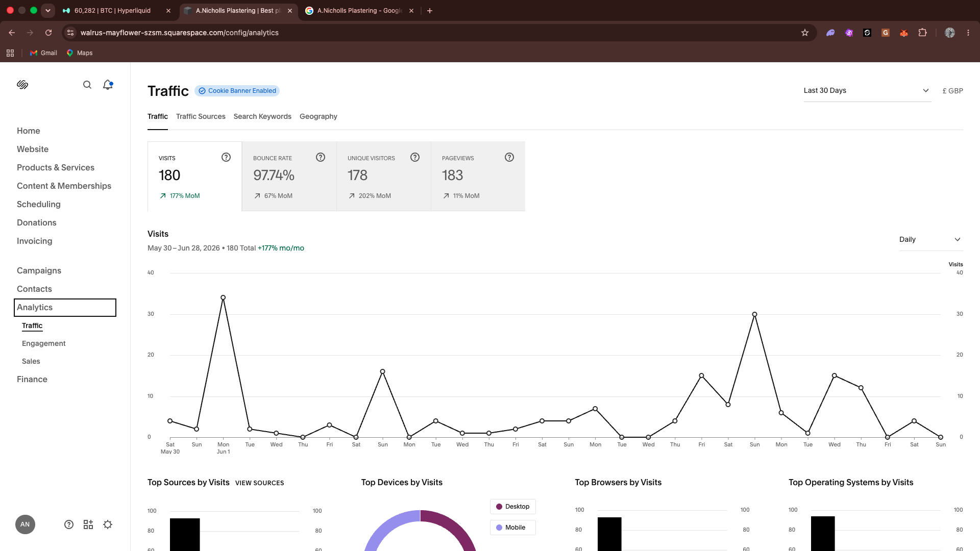
Task: Open Contacts in the sidebar
Action: click(x=34, y=289)
